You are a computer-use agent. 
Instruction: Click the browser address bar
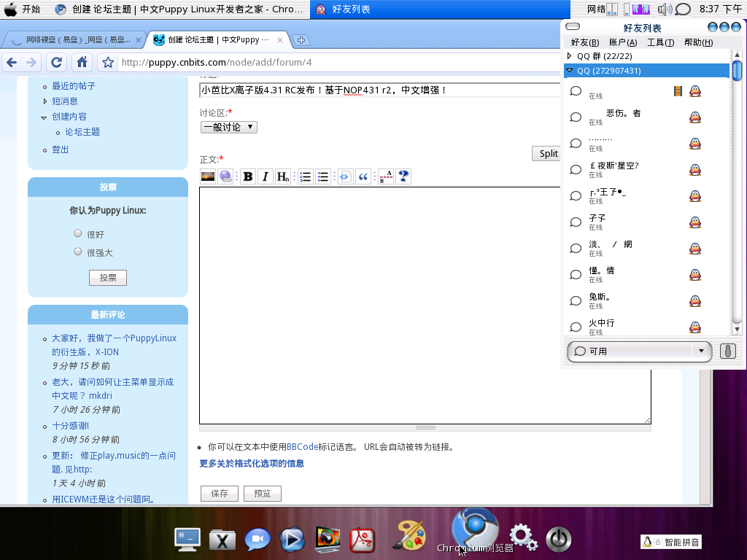(339, 63)
